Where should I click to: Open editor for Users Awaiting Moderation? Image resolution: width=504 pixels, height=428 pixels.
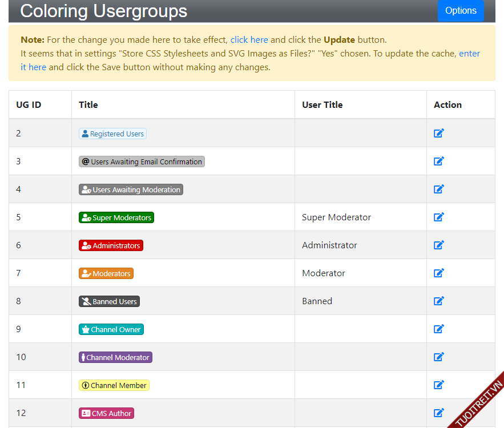(438, 189)
